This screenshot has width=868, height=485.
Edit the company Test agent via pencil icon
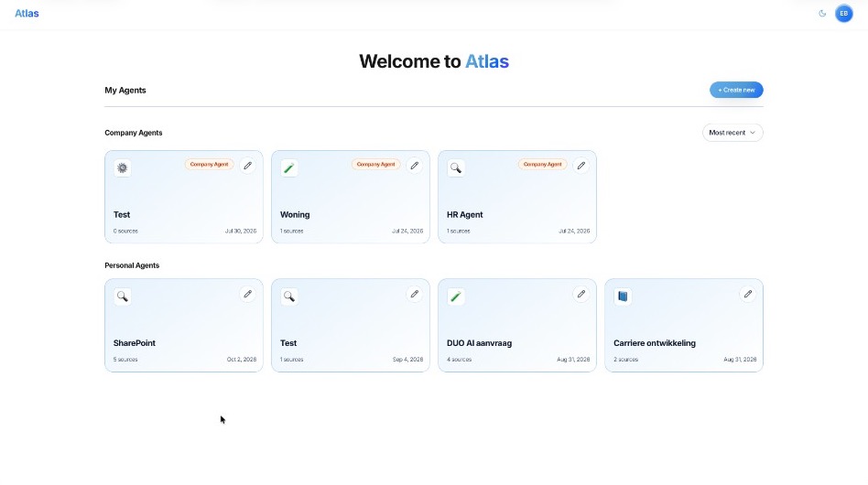coord(247,166)
